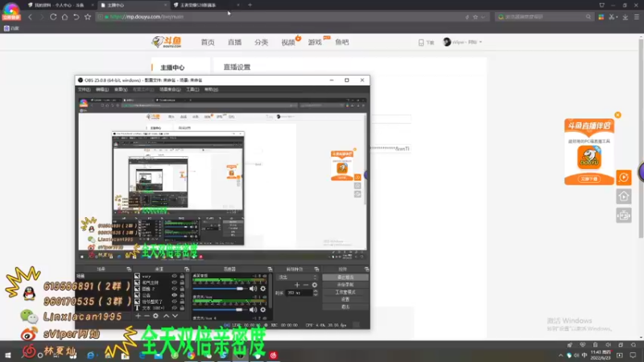Click camera icon on Douyu right sidebar
This screenshot has height=362, width=644.
624,216
